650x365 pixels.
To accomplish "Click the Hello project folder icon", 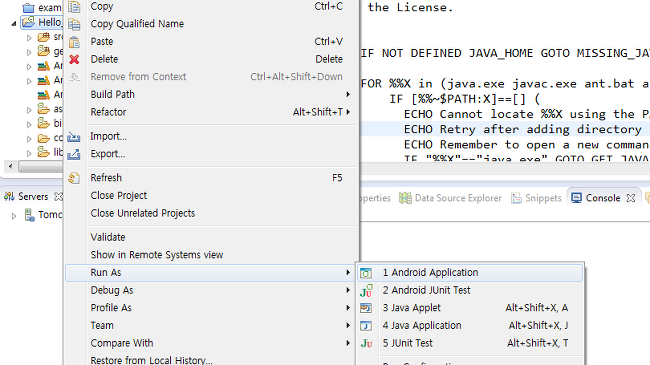I will [29, 22].
